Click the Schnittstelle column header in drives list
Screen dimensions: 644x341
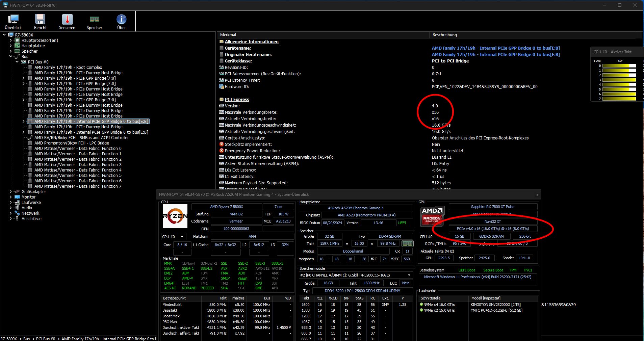tap(443, 298)
